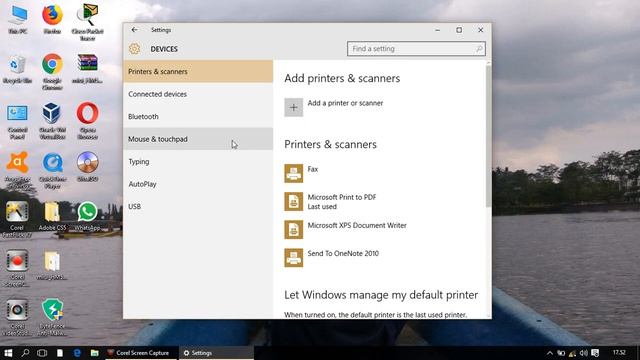Select Microsoft XPS Document Writer entry
Screen dimensions: 640x360
(357, 225)
